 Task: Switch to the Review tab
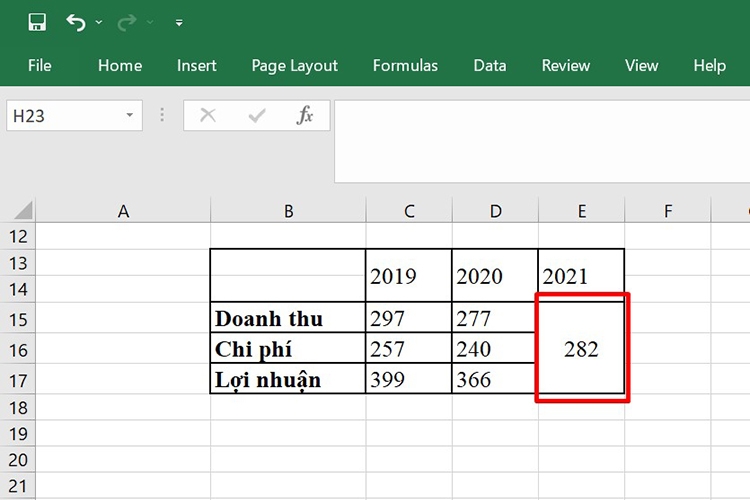[566, 66]
